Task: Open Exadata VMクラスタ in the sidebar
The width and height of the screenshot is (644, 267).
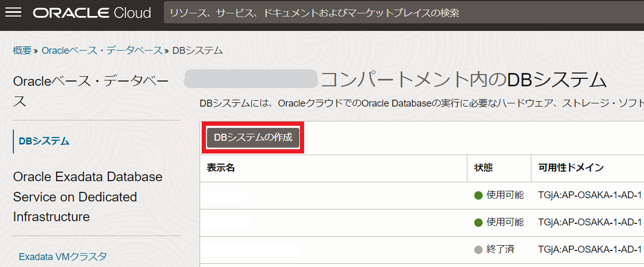Action: (63, 257)
